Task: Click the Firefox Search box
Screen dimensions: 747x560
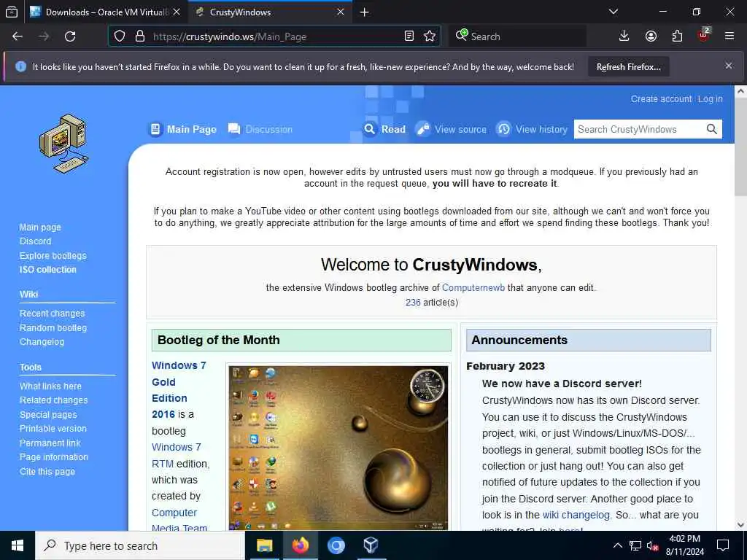Action: [517, 36]
